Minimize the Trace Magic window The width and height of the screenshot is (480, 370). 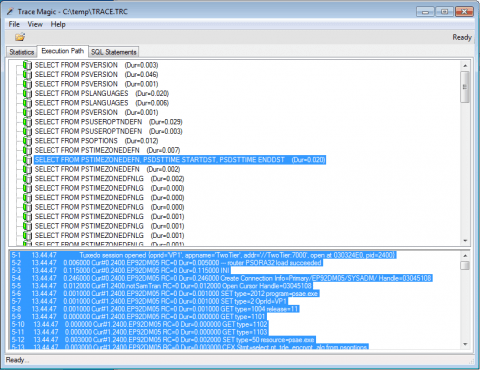[425, 12]
